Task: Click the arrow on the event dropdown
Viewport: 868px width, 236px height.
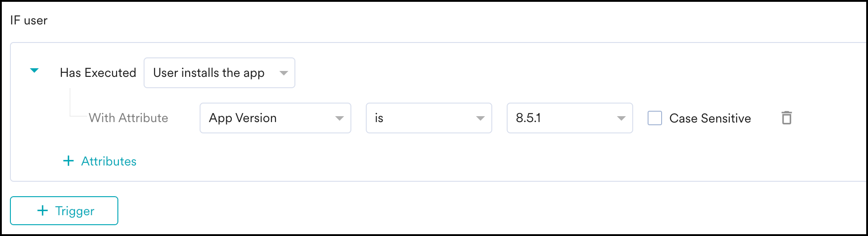Action: coord(284,73)
